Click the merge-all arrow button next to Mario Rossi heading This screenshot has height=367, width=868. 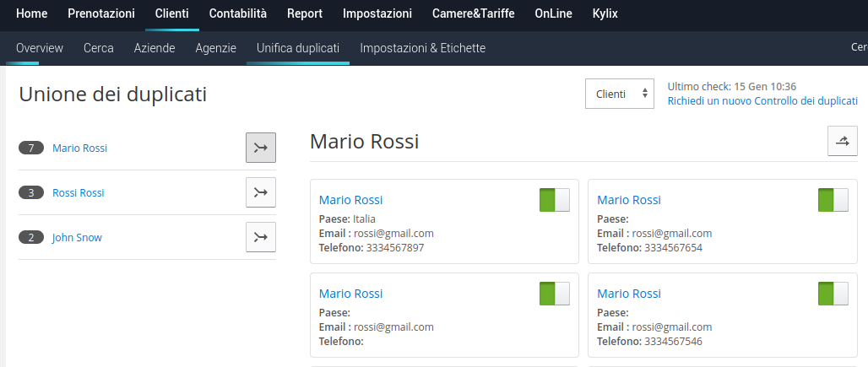coord(843,141)
